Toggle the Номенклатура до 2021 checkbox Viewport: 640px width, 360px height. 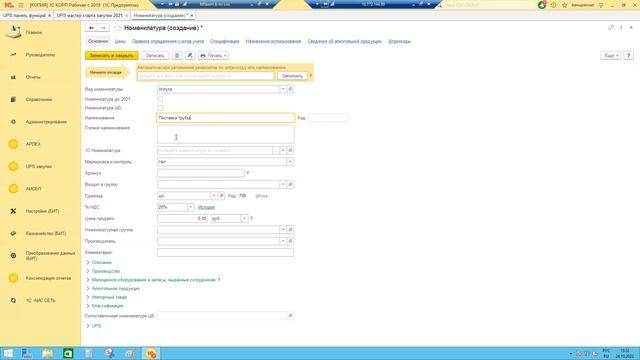pos(160,99)
